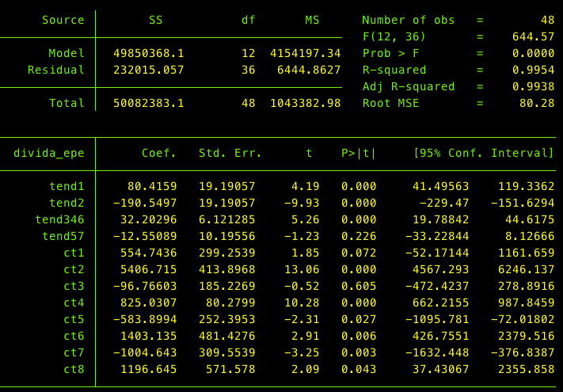Click Residual MS value 6444.8627
This screenshot has width=563, height=392.
309,70
